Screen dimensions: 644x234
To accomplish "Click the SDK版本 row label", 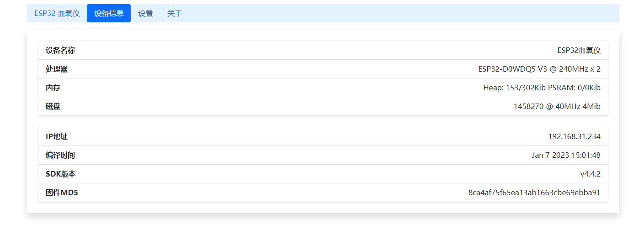I will pos(60,174).
